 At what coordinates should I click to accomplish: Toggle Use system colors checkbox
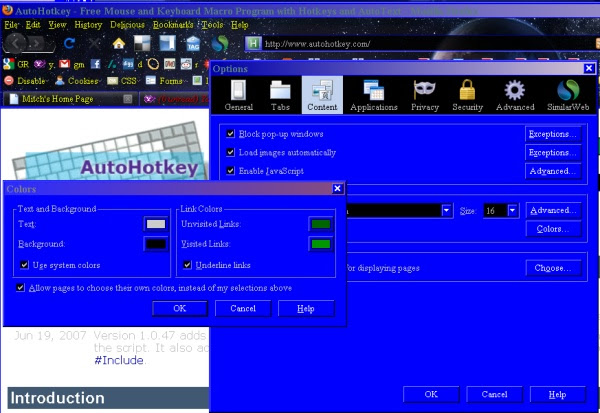(x=24, y=264)
